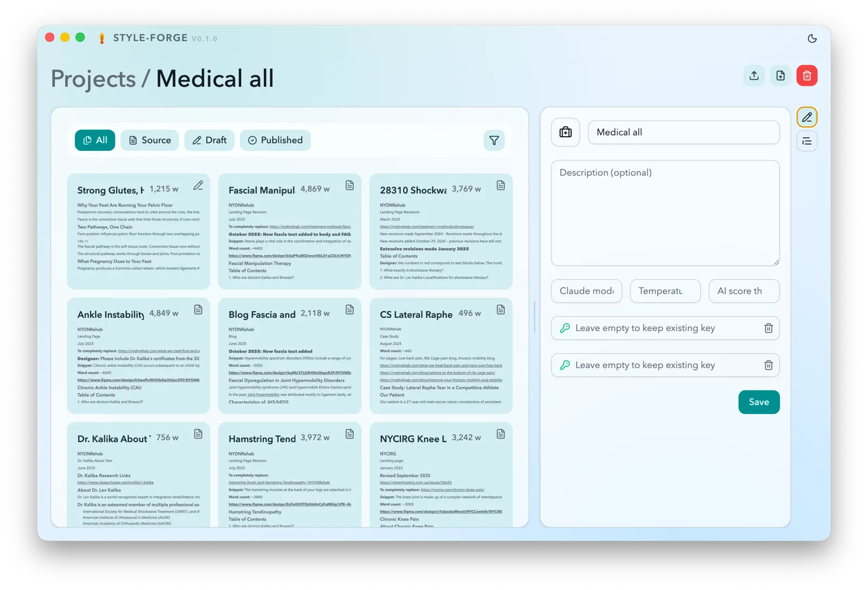
Task: Clear the first API key trash icon
Action: coord(769,328)
